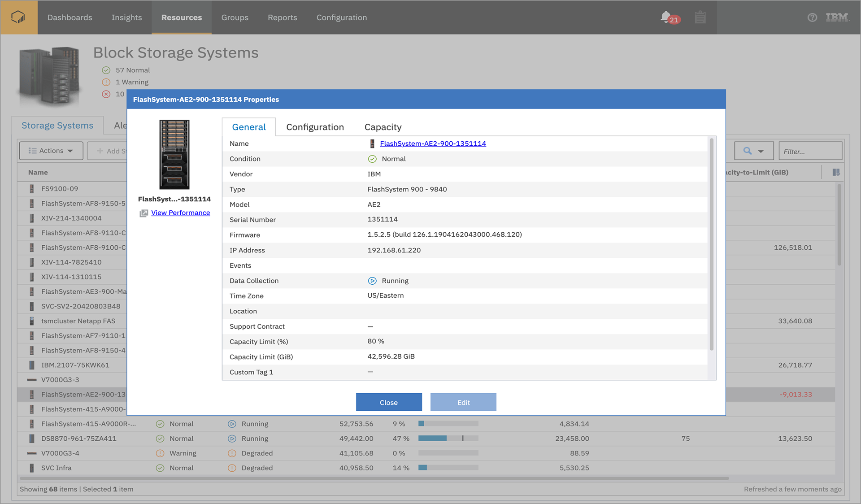The width and height of the screenshot is (861, 504).
Task: Click the product logo icon in top-left corner
Action: point(18,17)
